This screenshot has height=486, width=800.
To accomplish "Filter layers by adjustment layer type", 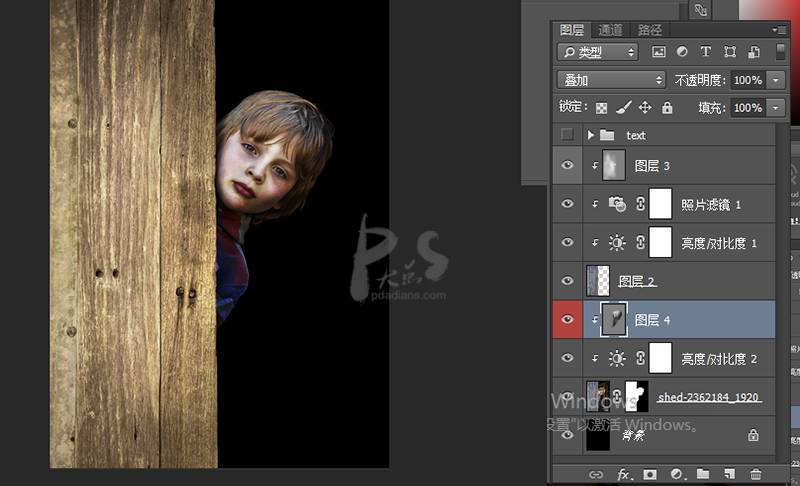I will [x=682, y=52].
